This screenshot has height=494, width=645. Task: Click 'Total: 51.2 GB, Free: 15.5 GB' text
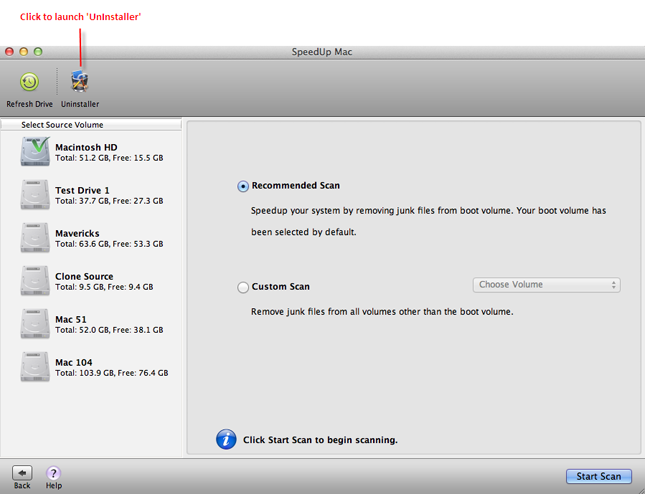click(x=109, y=158)
